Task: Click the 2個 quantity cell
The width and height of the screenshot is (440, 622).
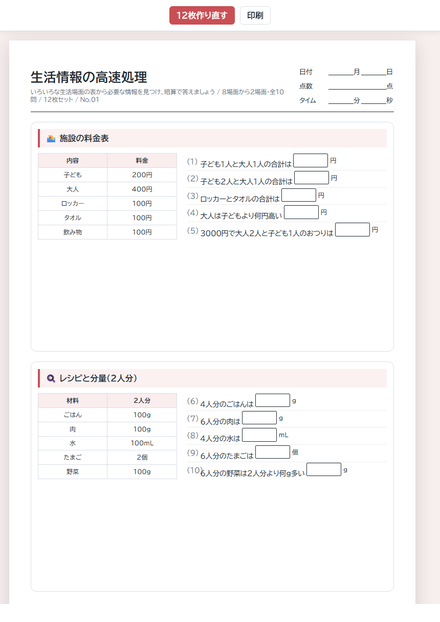Action: (142, 457)
